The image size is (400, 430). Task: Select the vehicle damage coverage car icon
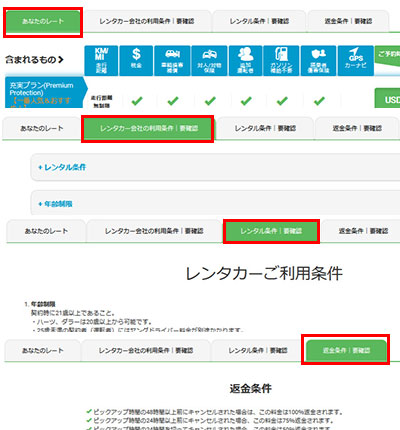pyautogui.click(x=172, y=61)
